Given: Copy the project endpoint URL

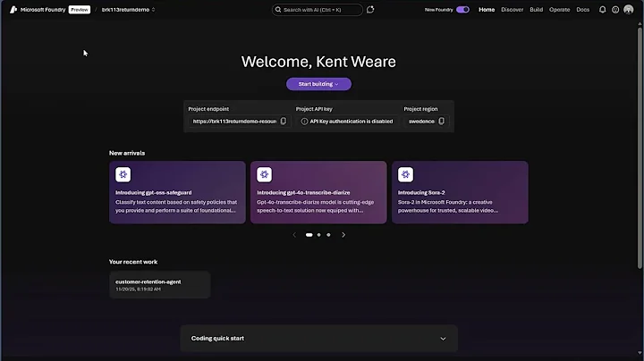Looking at the screenshot, I should click(x=284, y=121).
